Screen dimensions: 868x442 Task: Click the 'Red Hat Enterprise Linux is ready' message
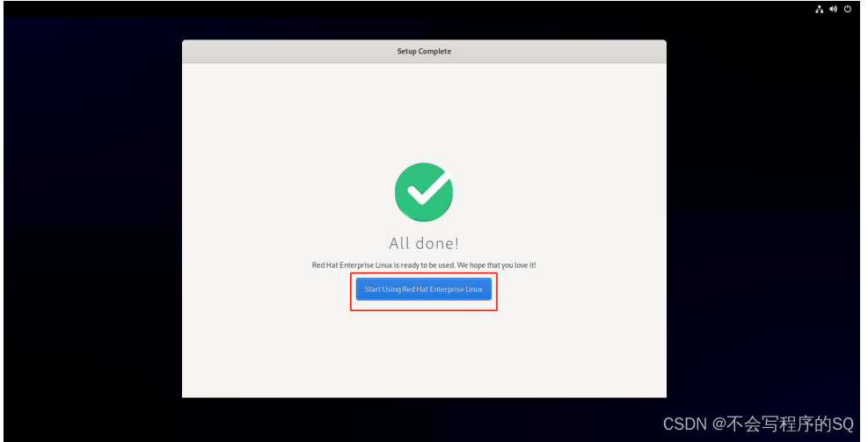click(x=424, y=265)
